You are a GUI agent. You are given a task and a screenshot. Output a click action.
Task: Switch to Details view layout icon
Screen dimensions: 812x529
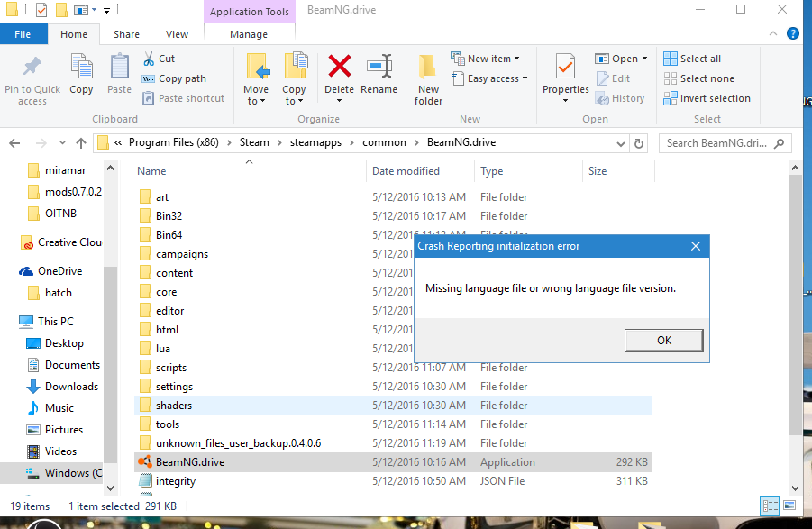[x=770, y=506]
